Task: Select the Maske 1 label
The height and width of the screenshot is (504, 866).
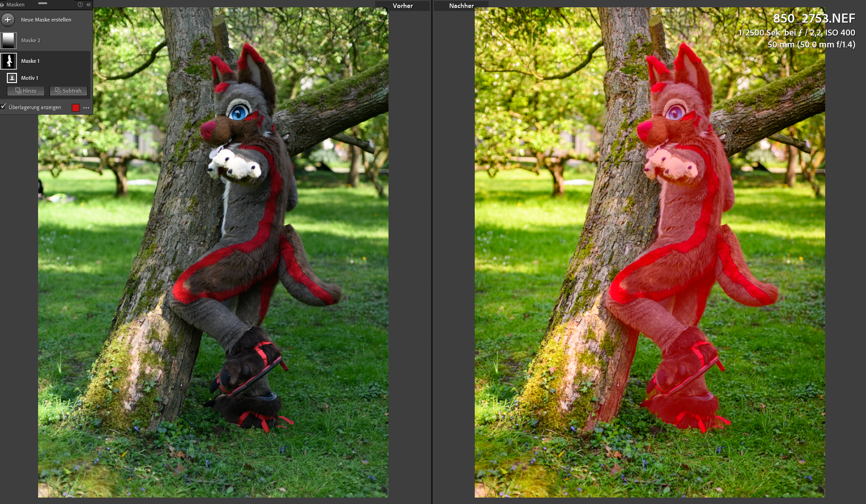Action: [30, 61]
